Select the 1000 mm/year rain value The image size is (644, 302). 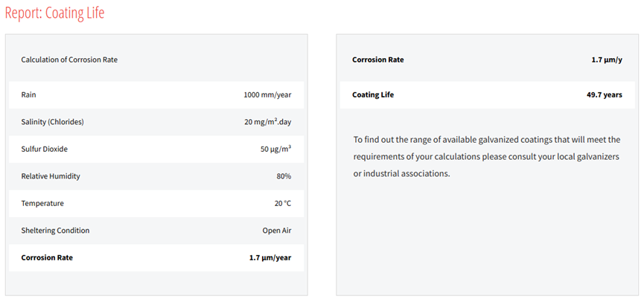coord(267,95)
